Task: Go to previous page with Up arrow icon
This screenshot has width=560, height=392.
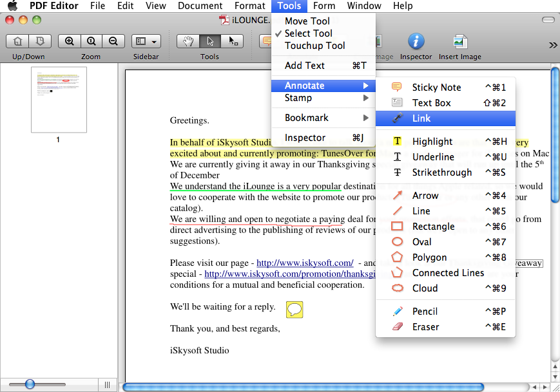Action: (x=17, y=41)
